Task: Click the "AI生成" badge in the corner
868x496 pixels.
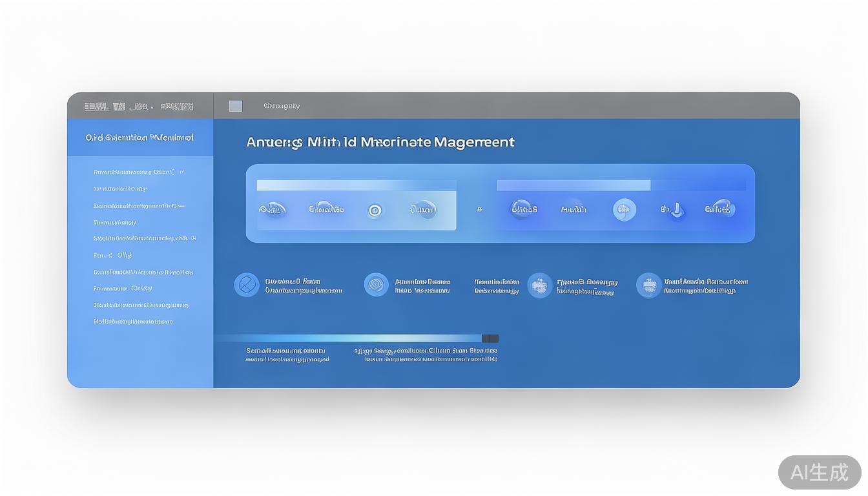Action: click(x=819, y=473)
